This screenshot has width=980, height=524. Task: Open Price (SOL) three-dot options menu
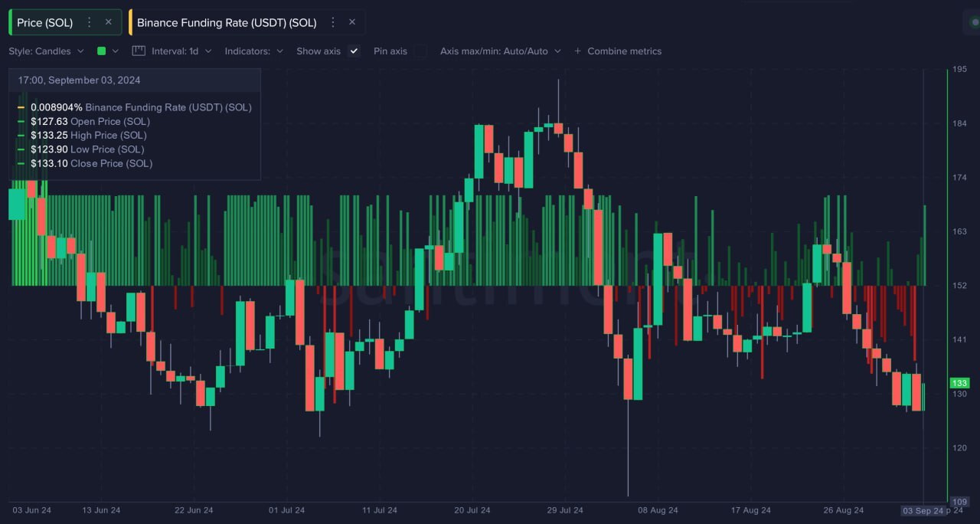point(90,22)
